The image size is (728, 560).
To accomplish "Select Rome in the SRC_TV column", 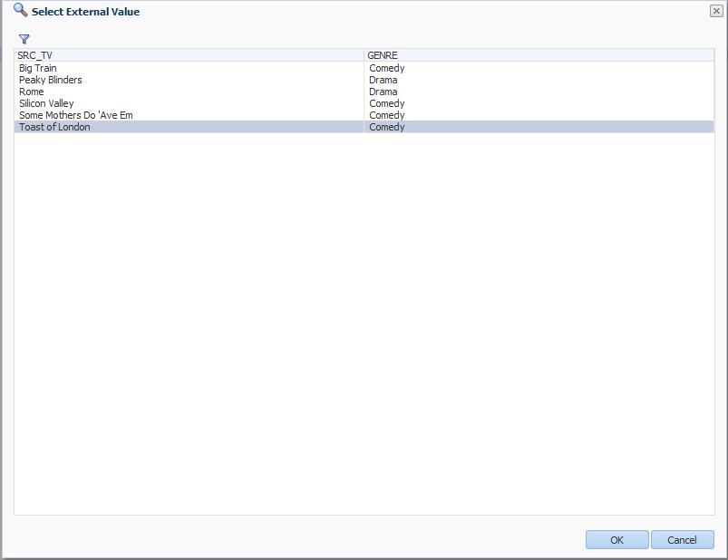I will [32, 92].
